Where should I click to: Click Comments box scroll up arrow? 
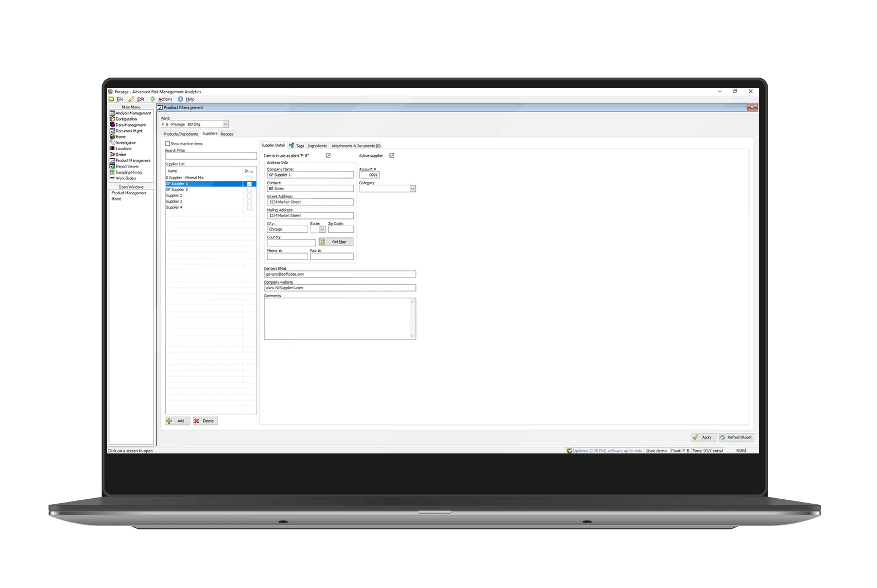coord(413,302)
